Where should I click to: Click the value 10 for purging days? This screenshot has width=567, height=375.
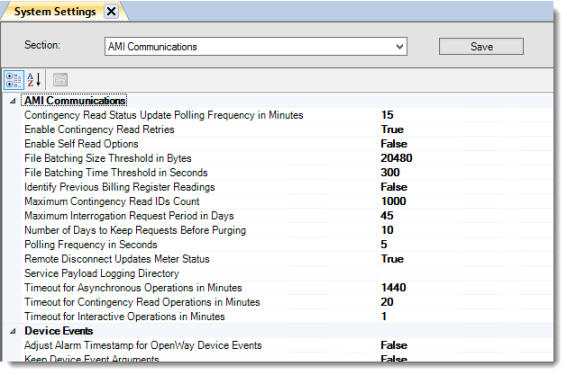(x=387, y=230)
